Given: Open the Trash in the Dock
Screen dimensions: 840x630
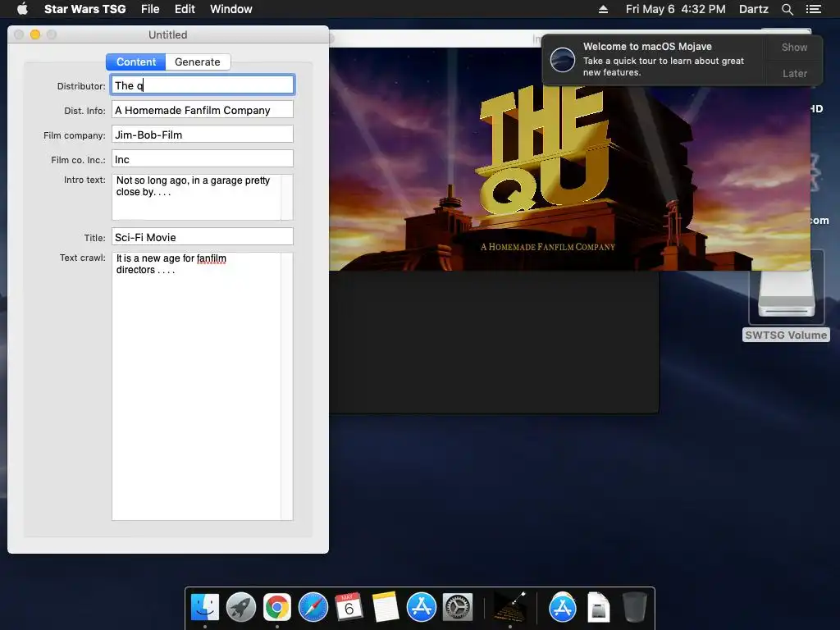Looking at the screenshot, I should (634, 608).
